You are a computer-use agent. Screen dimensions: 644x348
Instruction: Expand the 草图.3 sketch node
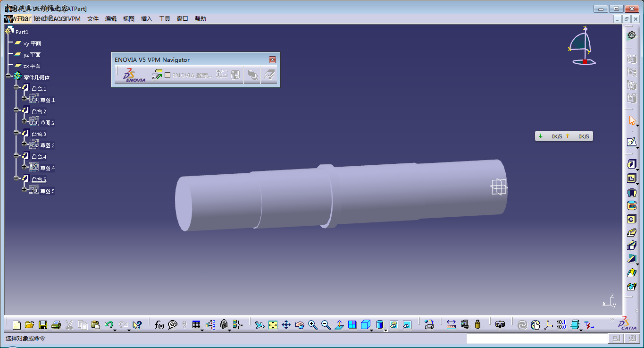[25, 144]
